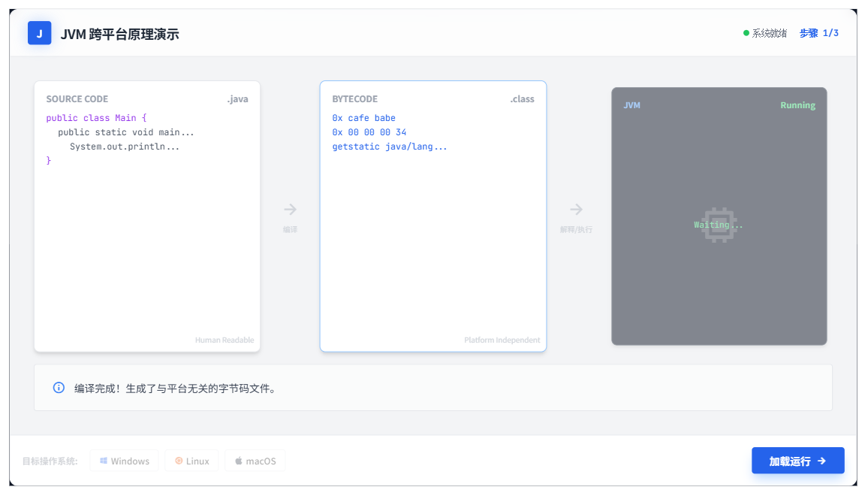The width and height of the screenshot is (868, 490).
Task: Click the 'getstatic java/lang...' bytecode line
Action: coord(390,147)
